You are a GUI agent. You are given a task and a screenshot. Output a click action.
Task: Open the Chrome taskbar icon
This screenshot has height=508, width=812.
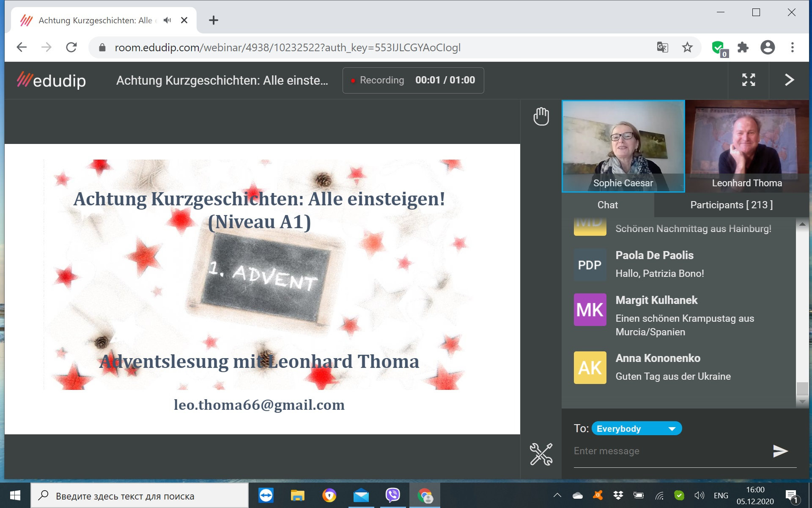pos(425,495)
